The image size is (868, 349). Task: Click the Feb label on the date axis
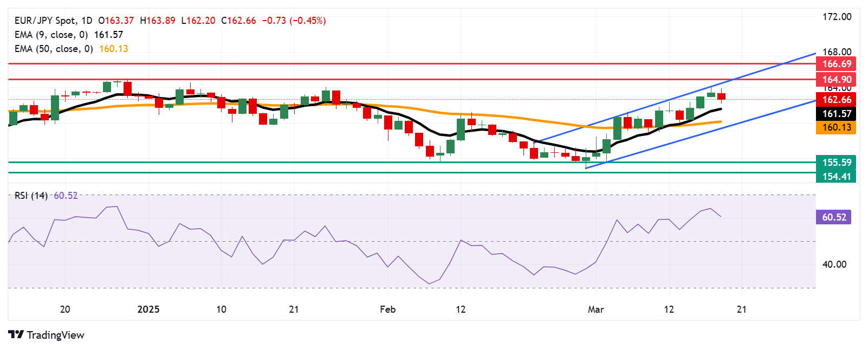coord(387,309)
